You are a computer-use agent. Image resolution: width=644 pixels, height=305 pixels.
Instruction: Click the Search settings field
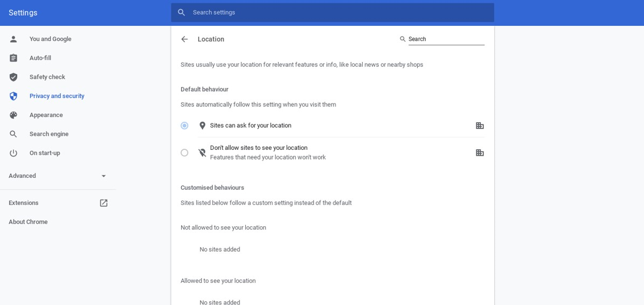[x=333, y=12]
